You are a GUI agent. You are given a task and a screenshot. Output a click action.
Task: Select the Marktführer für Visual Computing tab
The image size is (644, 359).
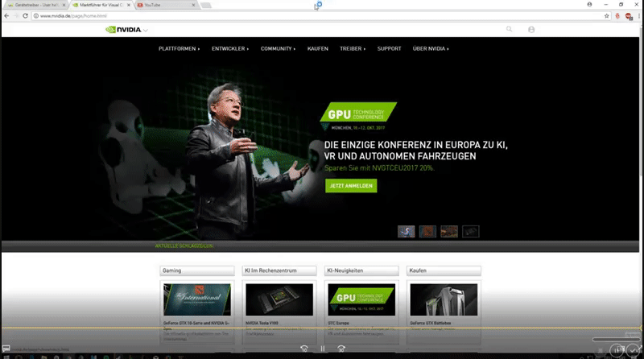coord(101,5)
